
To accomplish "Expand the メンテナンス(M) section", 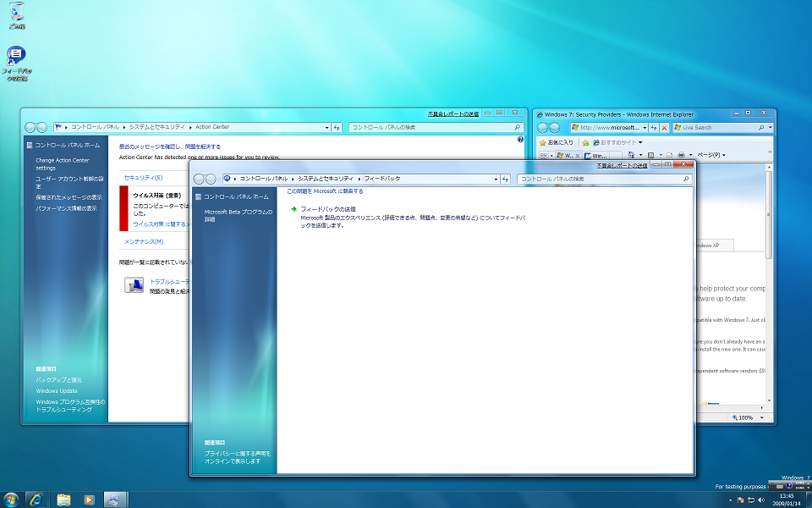I will tap(144, 241).
